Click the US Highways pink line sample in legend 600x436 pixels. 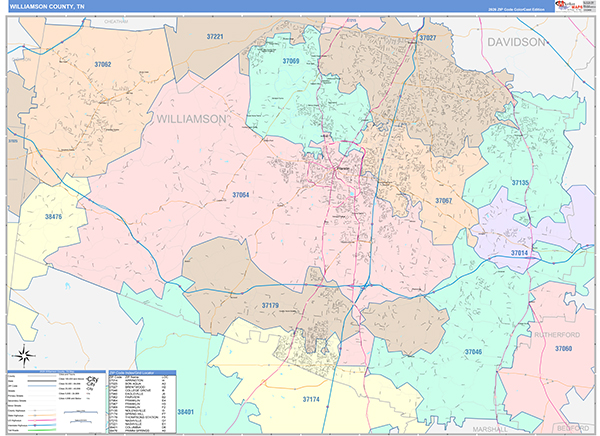point(42,420)
